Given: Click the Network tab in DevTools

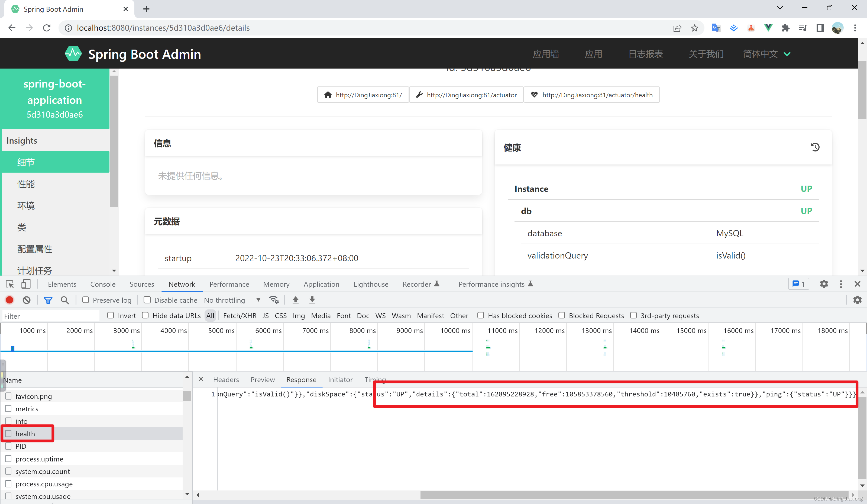Looking at the screenshot, I should coord(182,284).
